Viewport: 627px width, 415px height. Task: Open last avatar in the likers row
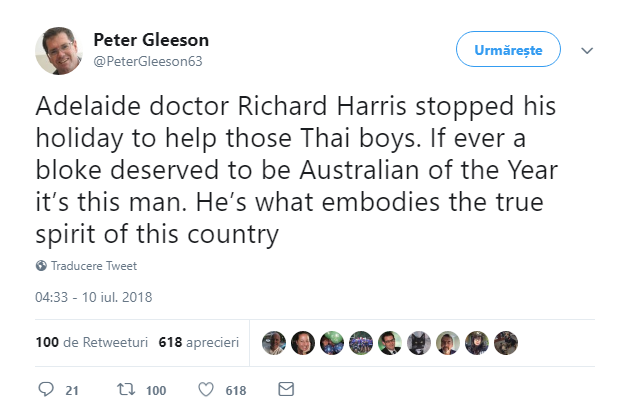pyautogui.click(x=506, y=343)
